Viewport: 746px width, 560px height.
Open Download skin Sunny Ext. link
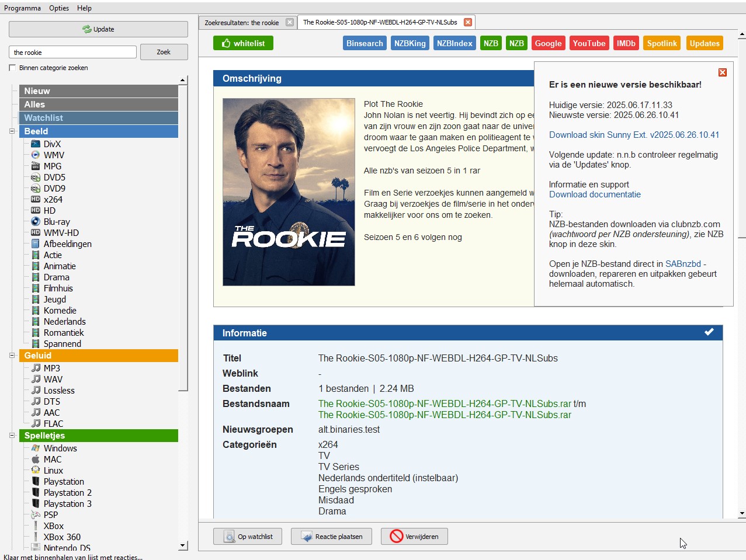tap(634, 135)
